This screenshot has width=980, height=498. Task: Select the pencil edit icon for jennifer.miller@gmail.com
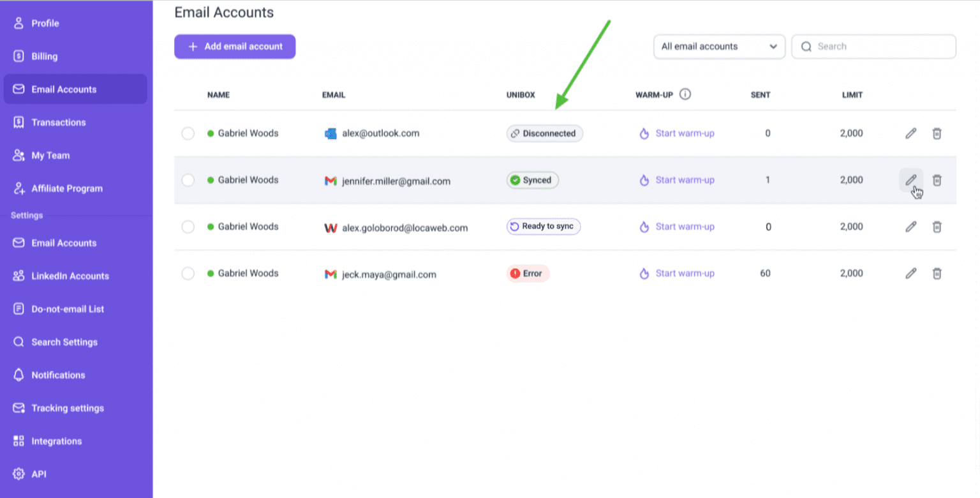(910, 180)
